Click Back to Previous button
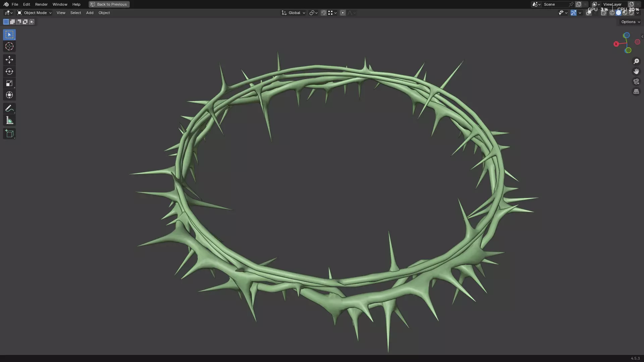This screenshot has height=362, width=644. coord(109,4)
